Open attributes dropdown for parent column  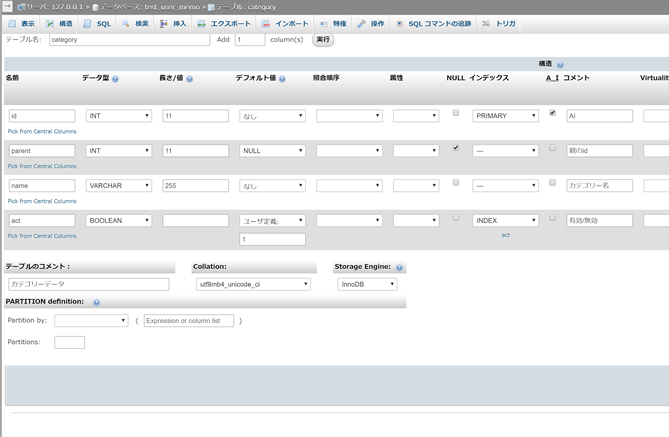(416, 151)
